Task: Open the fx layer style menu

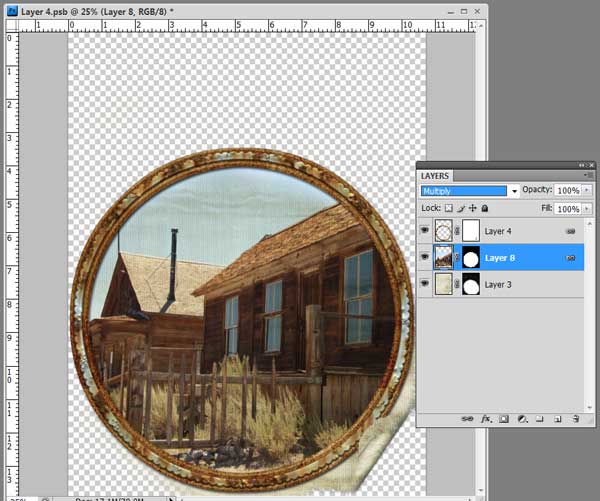Action: point(486,419)
